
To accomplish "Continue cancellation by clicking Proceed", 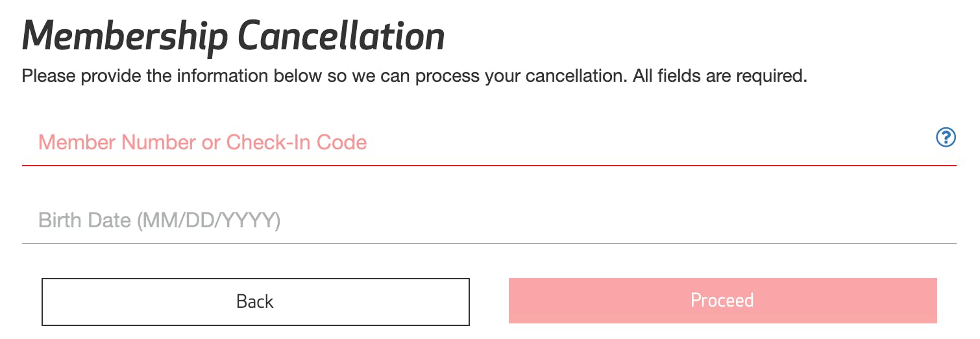I will click(722, 300).
